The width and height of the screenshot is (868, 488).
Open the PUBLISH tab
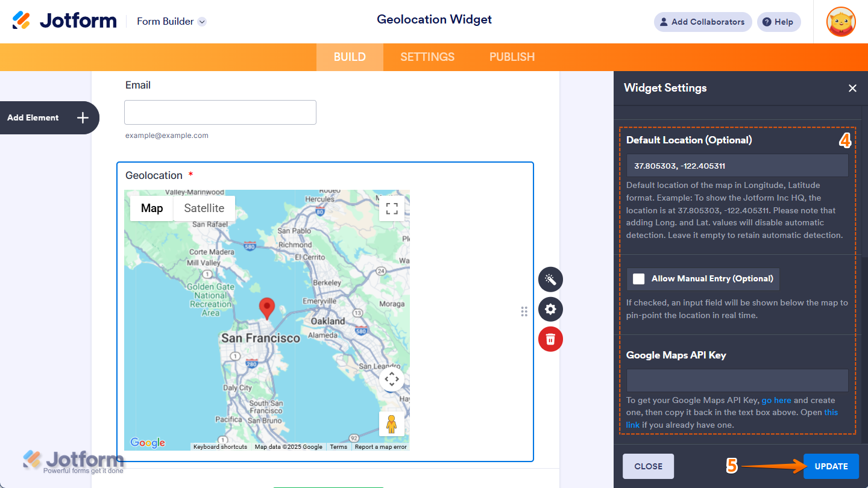point(511,57)
